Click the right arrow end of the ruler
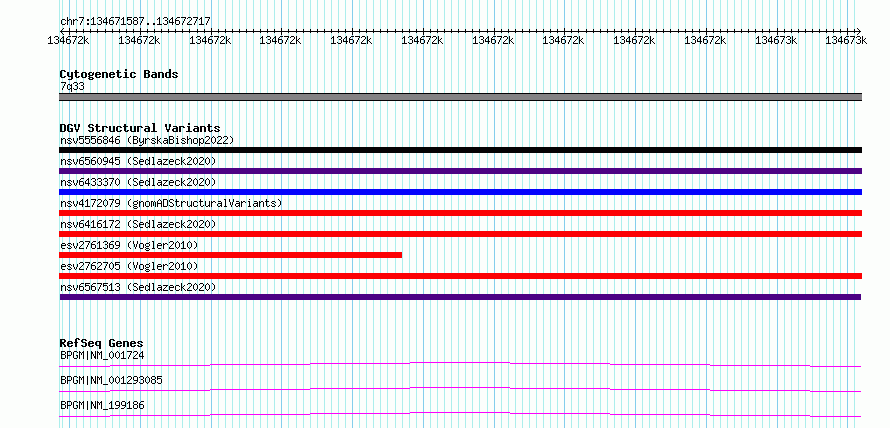Screen dimensions: 890x428 [x=858, y=31]
